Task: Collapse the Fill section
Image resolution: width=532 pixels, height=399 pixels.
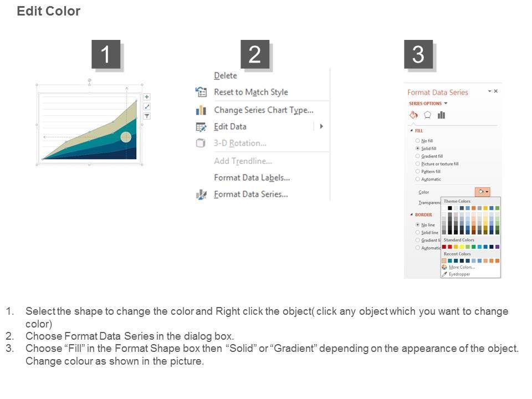Action: point(411,131)
